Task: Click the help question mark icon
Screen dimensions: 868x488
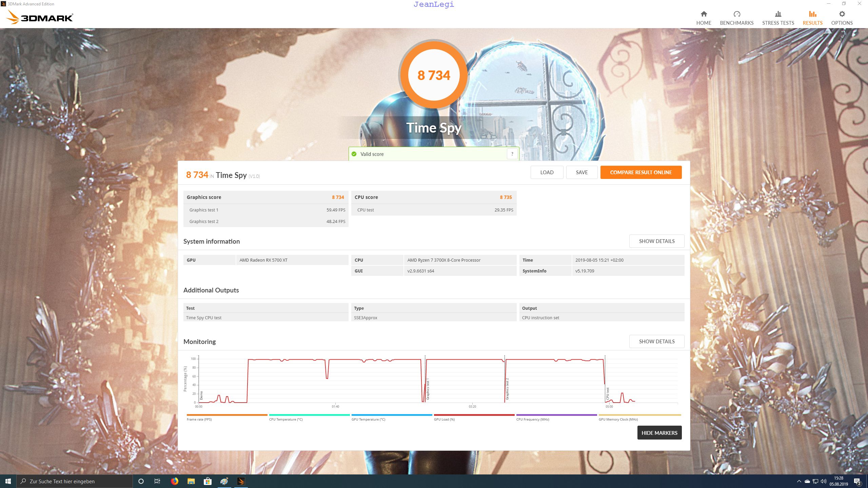Action: coord(512,154)
